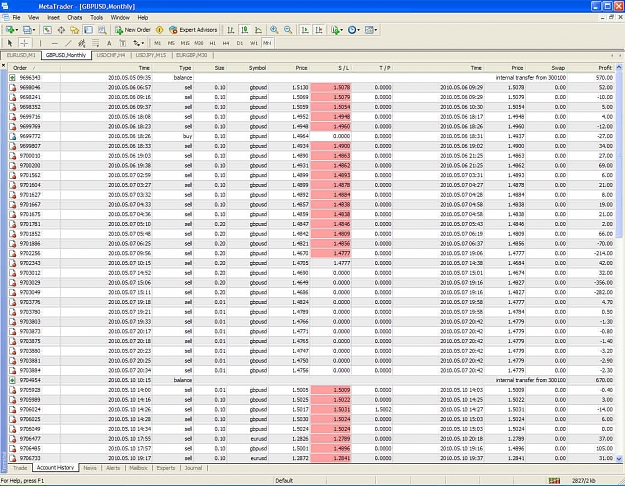Click sell order icon for 9698046
The width and height of the screenshot is (625, 486).
(12, 87)
